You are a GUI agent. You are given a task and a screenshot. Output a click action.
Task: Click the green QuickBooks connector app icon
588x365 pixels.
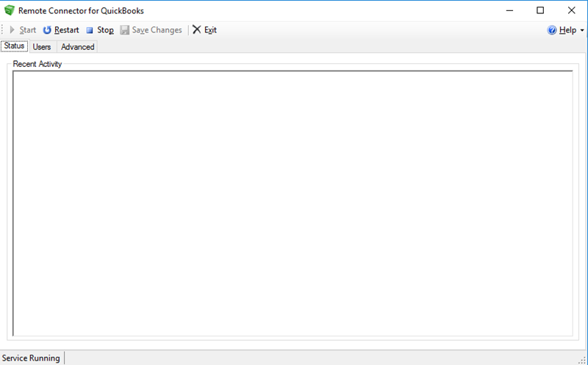[x=10, y=10]
